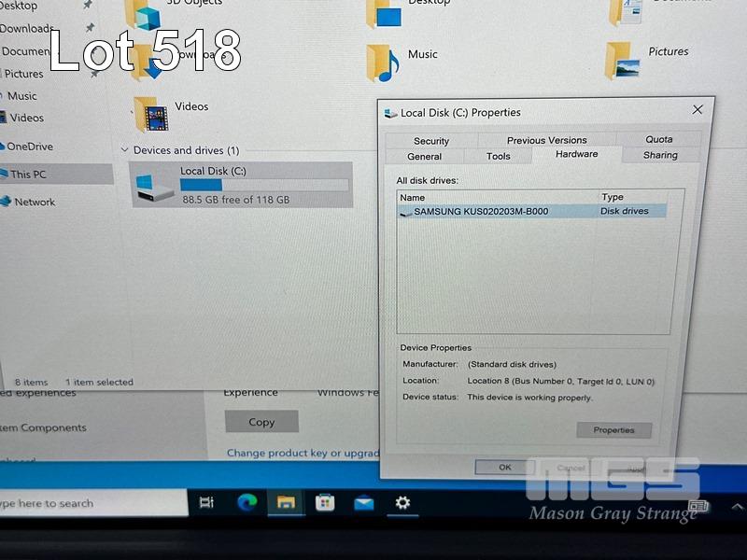This screenshot has width=747, height=560.
Task: Open Microsoft Edge from the taskbar
Action: (x=247, y=503)
